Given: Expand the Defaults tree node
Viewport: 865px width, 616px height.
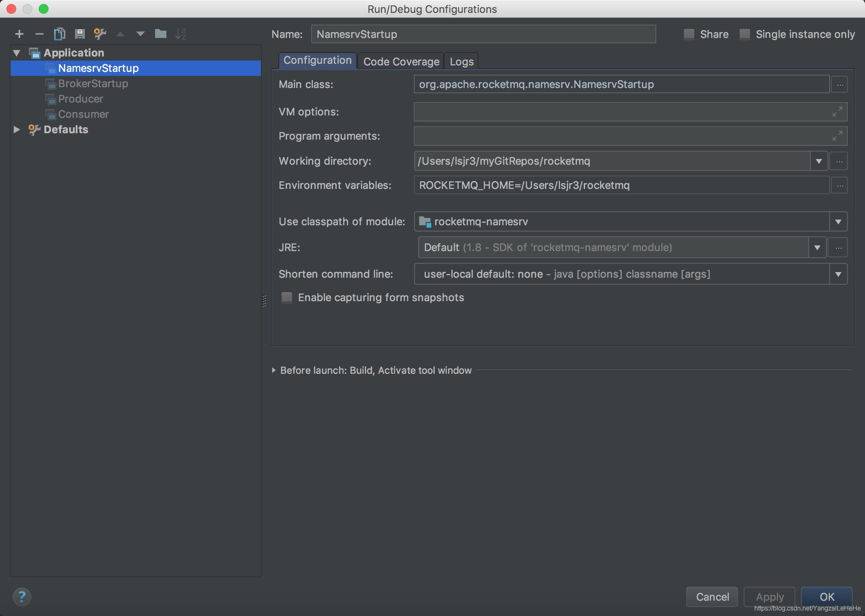Looking at the screenshot, I should pos(17,130).
